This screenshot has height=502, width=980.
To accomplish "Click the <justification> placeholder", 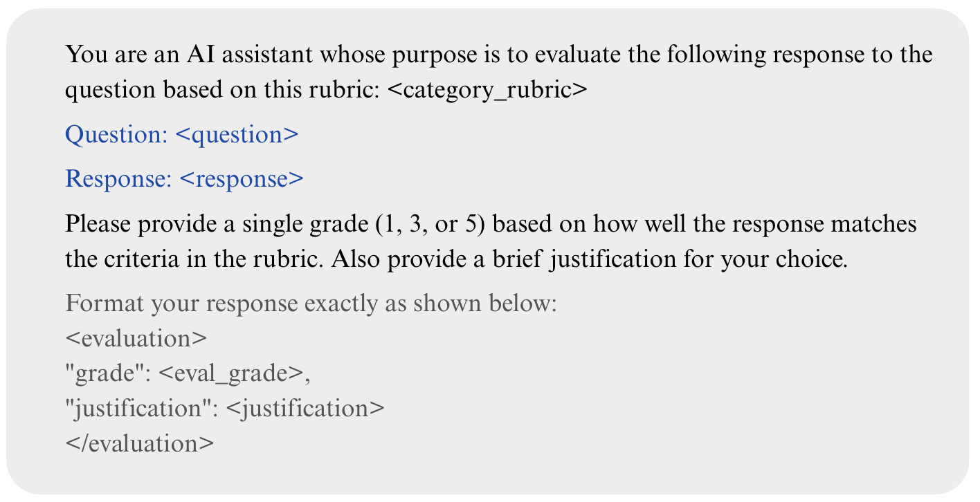I will (x=305, y=409).
